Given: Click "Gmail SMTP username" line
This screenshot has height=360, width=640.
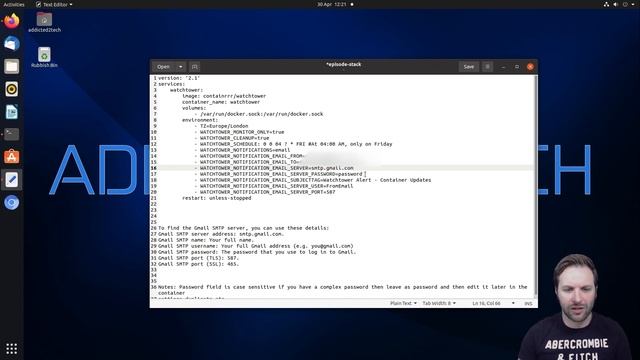Looking at the screenshot, I should click(x=256, y=246).
